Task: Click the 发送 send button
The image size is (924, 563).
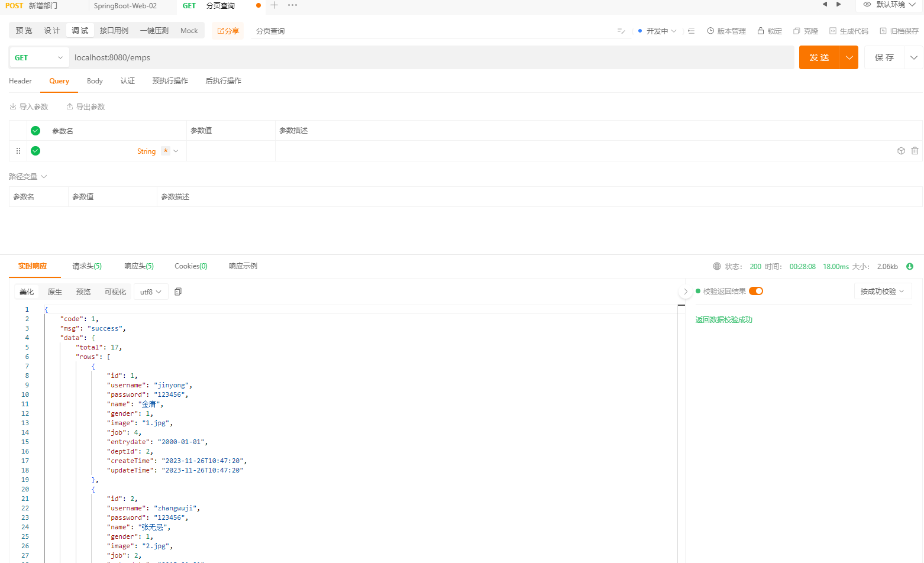Action: pyautogui.click(x=819, y=57)
